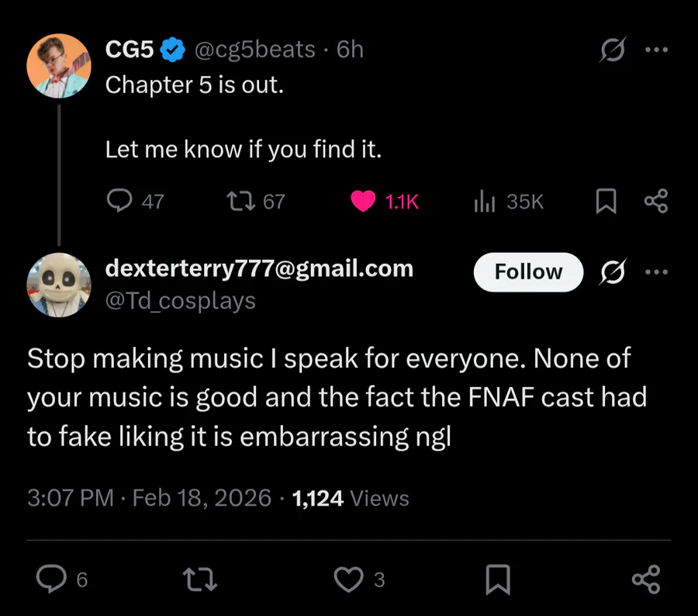Share the Td_cosplays reply

coord(645,579)
